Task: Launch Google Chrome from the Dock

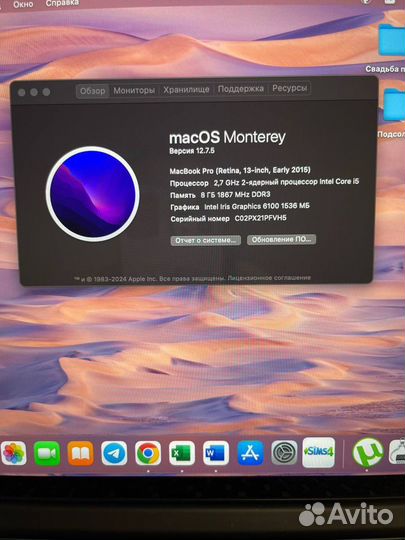Action: tap(148, 454)
